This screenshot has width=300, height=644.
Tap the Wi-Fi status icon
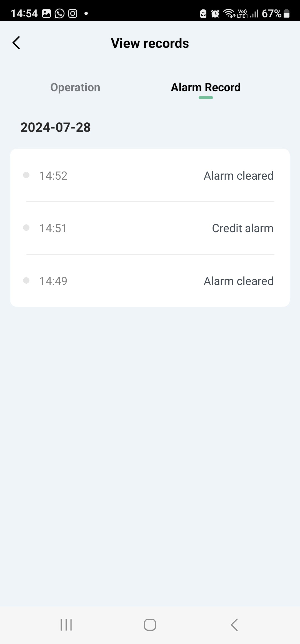229,13
